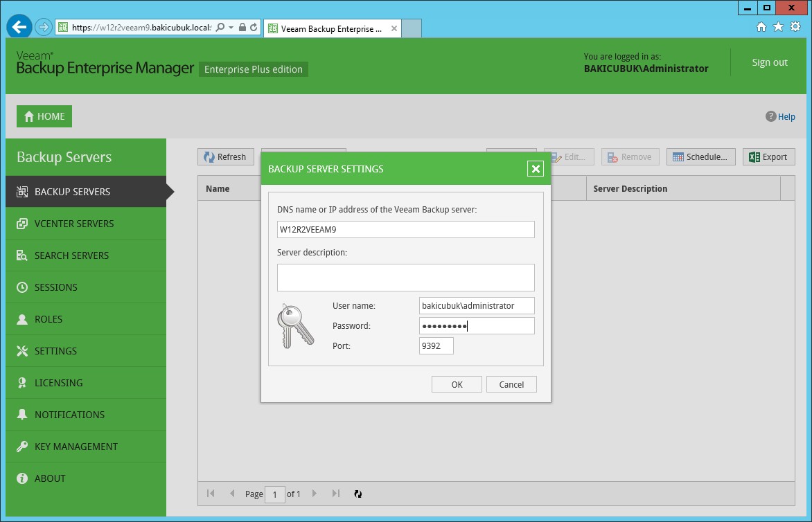
Task: Click the User name field
Action: click(x=477, y=306)
